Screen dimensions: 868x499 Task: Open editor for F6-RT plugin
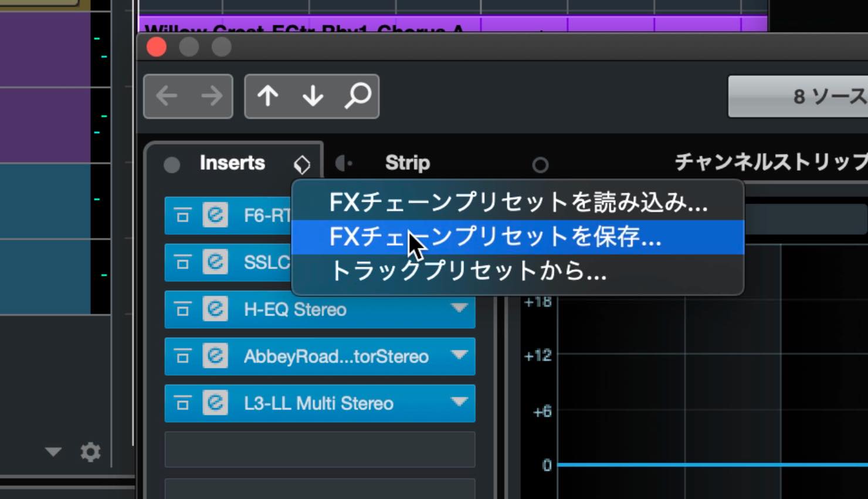click(x=215, y=215)
